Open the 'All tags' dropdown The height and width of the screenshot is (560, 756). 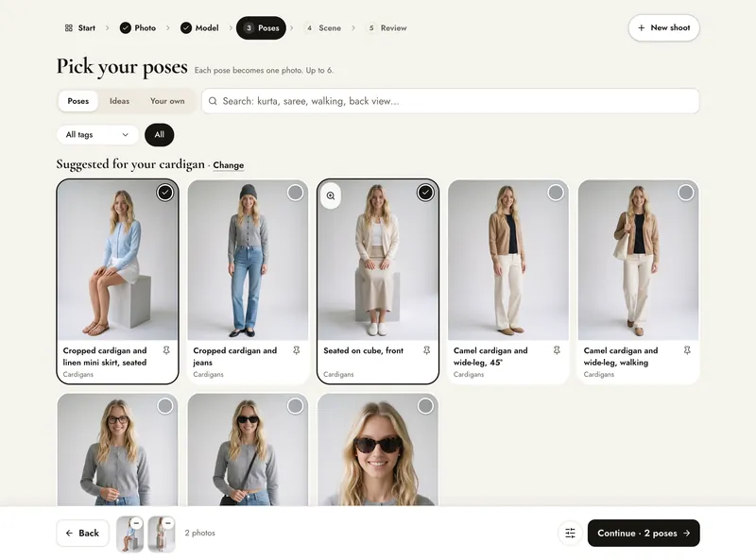[x=97, y=135]
